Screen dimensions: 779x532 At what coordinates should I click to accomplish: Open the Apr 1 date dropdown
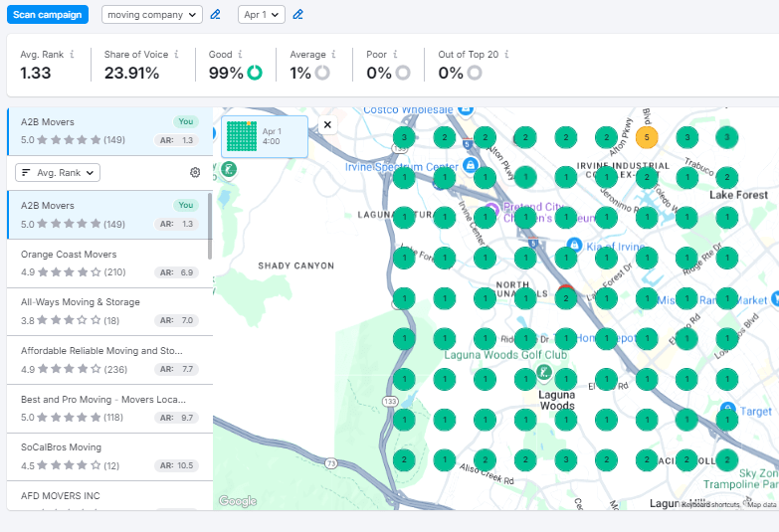click(x=262, y=14)
